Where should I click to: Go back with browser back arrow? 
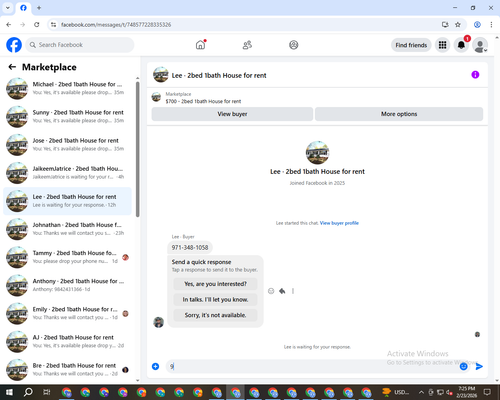coord(9,25)
